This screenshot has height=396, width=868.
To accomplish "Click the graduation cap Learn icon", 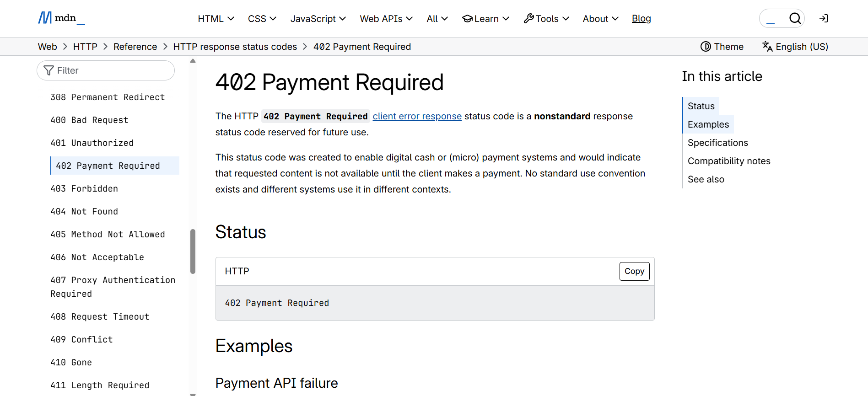I will pyautogui.click(x=467, y=19).
